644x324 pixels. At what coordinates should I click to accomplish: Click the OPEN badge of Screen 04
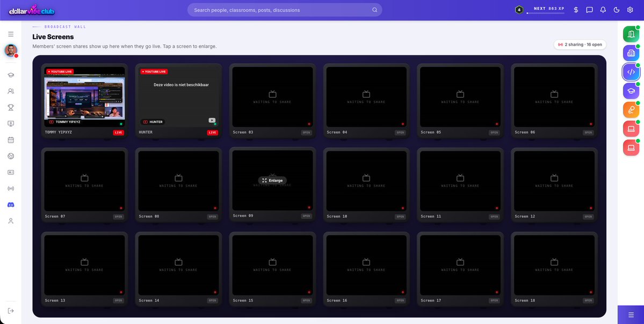pyautogui.click(x=401, y=132)
